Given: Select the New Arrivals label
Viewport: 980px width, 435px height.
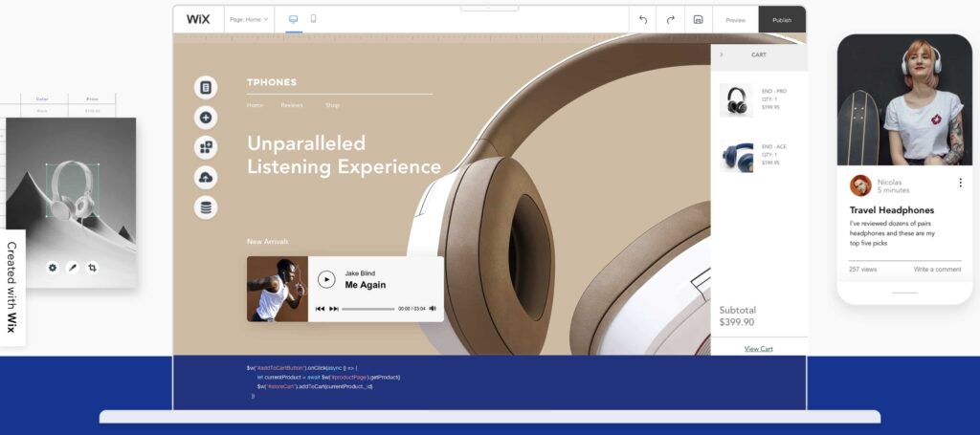Looking at the screenshot, I should pos(268,242).
